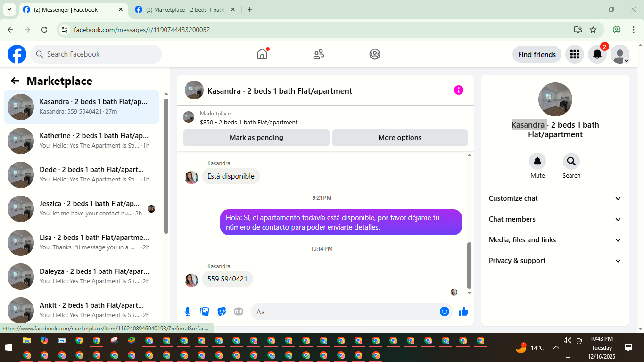644x362 pixels.
Task: Open the Windows notification center icon
Action: coord(628,347)
